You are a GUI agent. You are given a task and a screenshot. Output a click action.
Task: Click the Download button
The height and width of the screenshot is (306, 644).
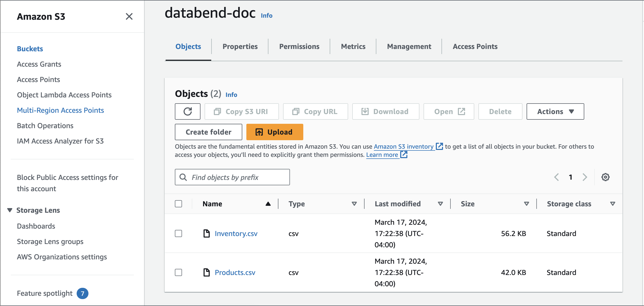click(386, 111)
